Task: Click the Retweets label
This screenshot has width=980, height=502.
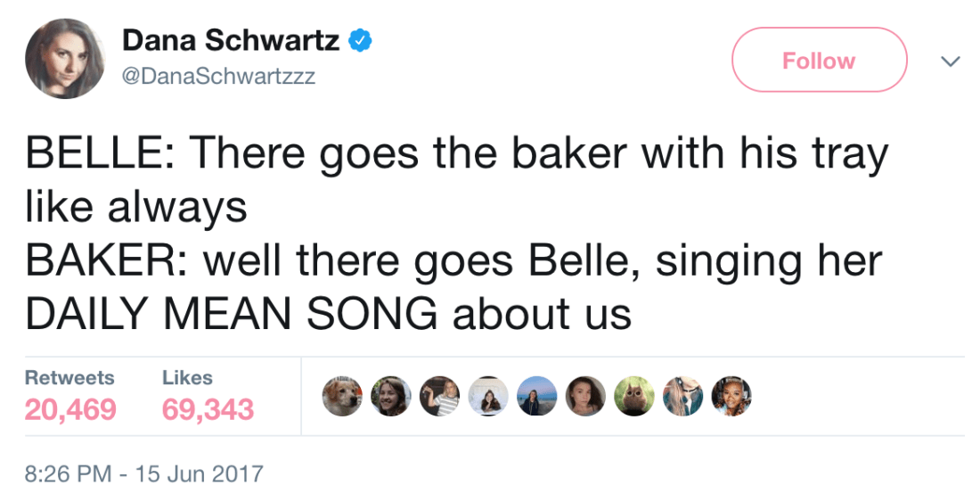Action: pyautogui.click(x=69, y=377)
